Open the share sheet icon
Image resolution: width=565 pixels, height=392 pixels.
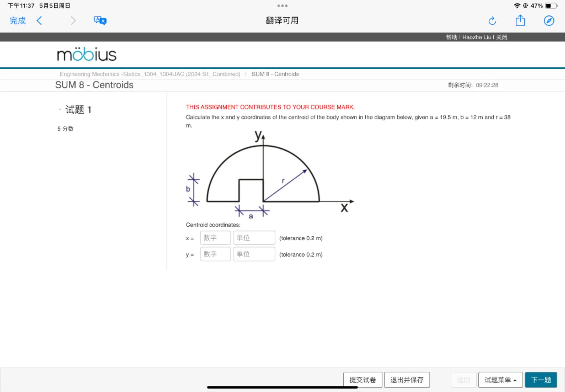click(520, 21)
